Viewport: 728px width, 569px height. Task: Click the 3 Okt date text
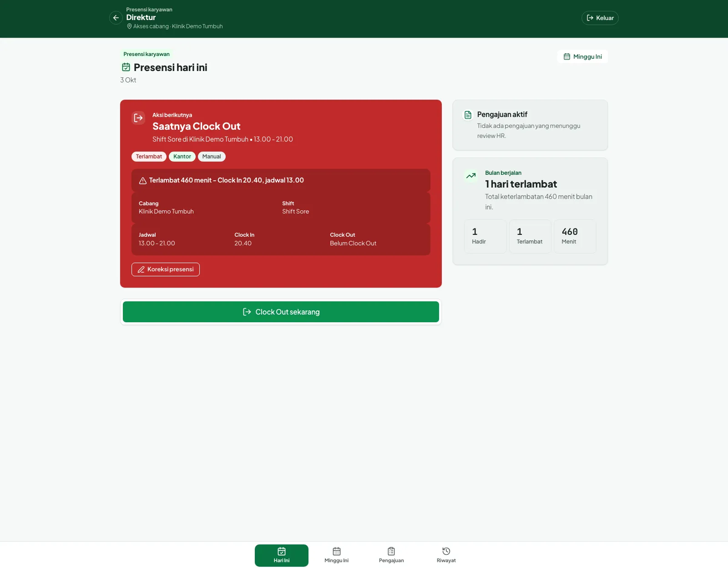[128, 80]
